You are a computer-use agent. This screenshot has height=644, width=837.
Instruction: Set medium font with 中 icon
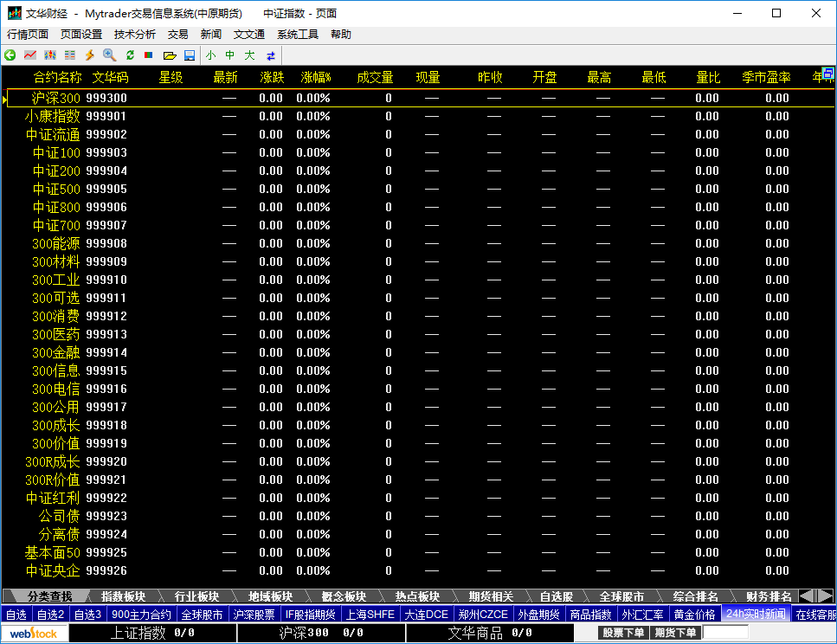pyautogui.click(x=230, y=55)
